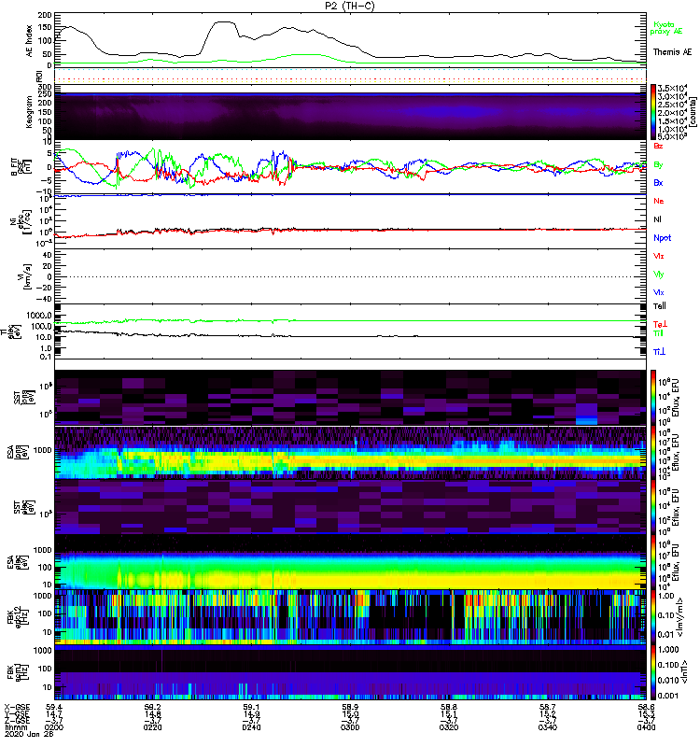Select the Themis AE legend label
The image size is (700, 747).
672,52
